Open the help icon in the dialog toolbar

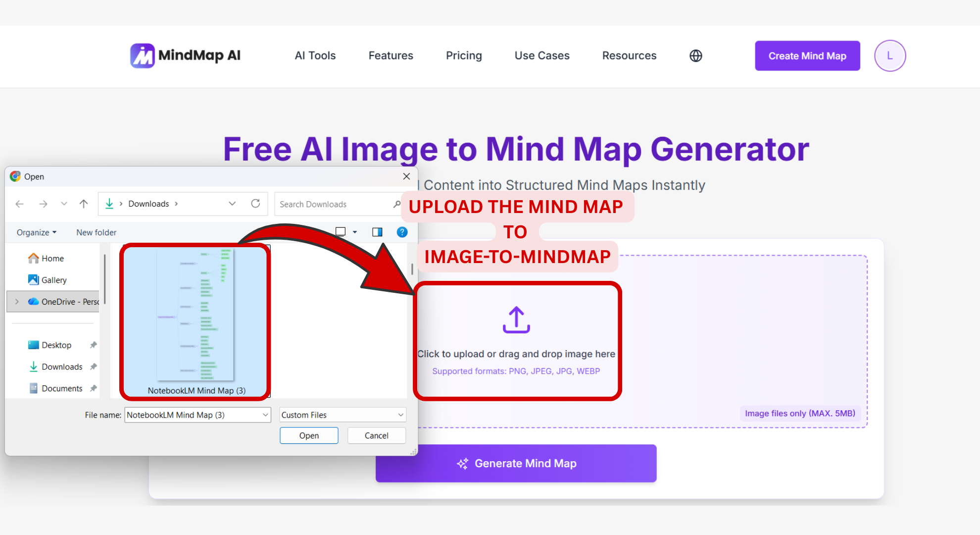[402, 232]
